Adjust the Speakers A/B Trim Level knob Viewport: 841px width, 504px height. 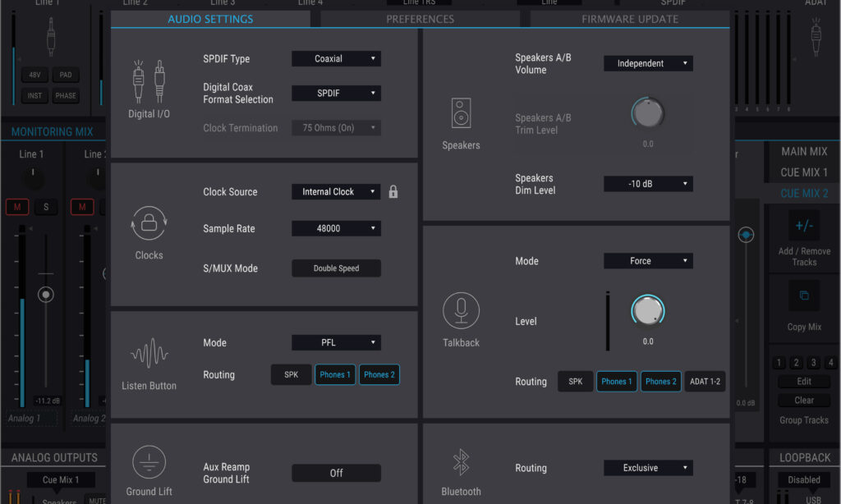[x=648, y=112]
